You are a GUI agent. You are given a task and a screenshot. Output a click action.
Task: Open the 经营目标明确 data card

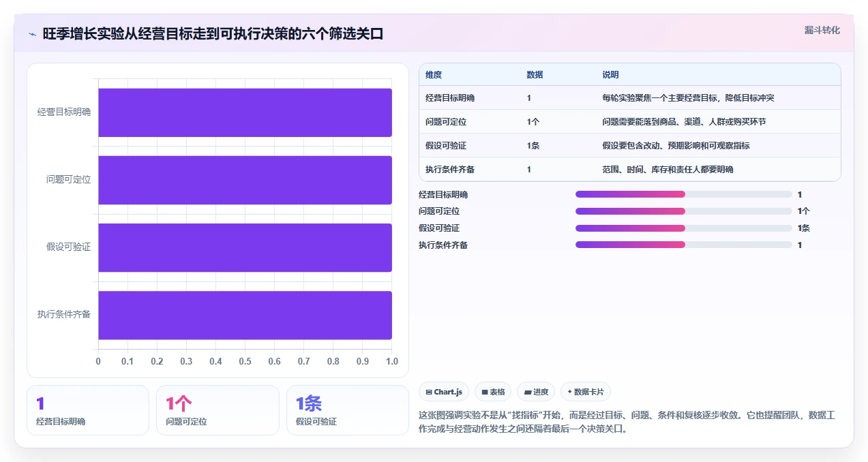point(88,410)
